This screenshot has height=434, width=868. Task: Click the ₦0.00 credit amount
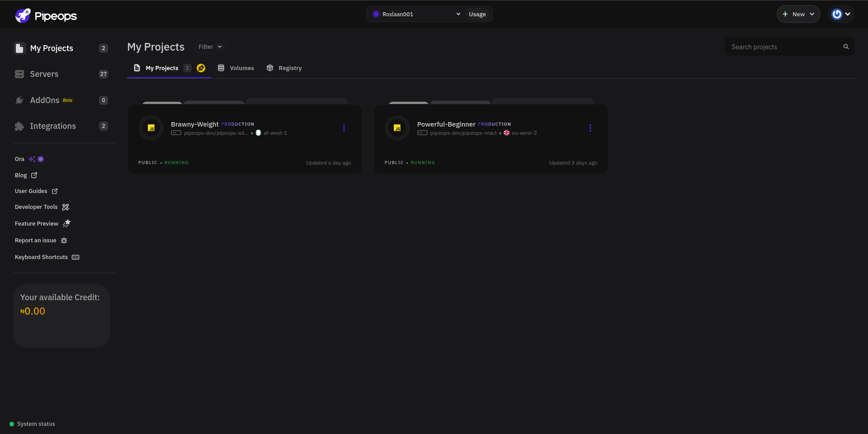tap(33, 311)
